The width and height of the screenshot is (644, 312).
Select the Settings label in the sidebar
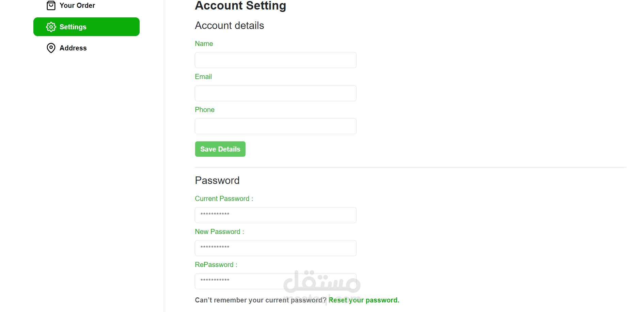point(73,27)
